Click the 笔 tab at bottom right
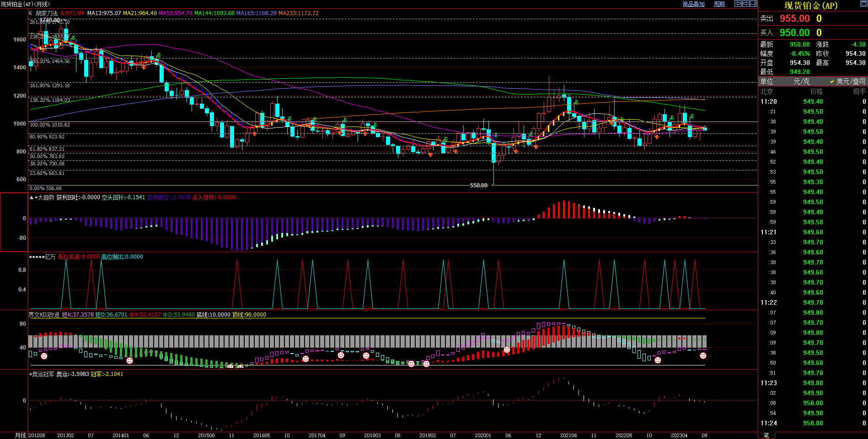 766,435
